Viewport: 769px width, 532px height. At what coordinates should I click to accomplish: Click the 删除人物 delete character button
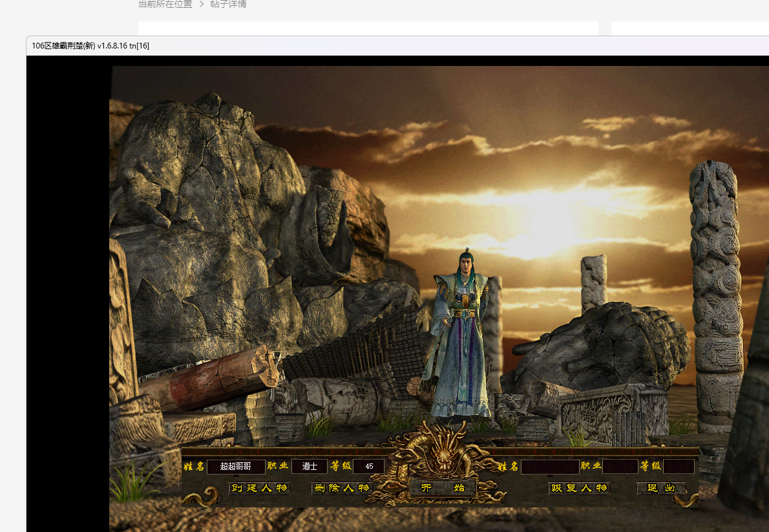[x=341, y=488]
